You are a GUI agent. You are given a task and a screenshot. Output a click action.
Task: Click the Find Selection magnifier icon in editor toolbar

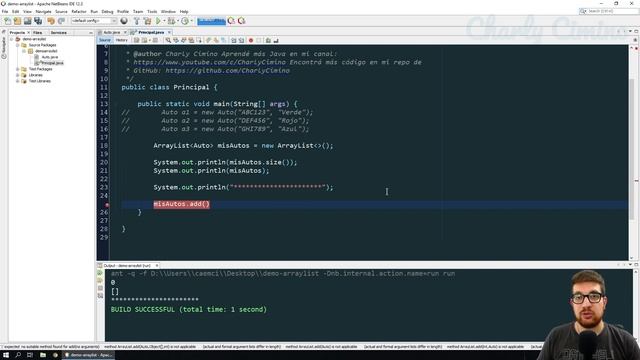(x=168, y=40)
